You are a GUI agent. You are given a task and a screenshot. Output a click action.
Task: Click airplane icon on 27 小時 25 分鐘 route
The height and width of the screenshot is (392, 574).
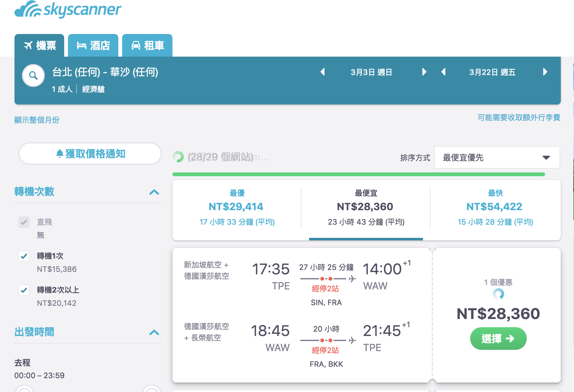click(352, 279)
